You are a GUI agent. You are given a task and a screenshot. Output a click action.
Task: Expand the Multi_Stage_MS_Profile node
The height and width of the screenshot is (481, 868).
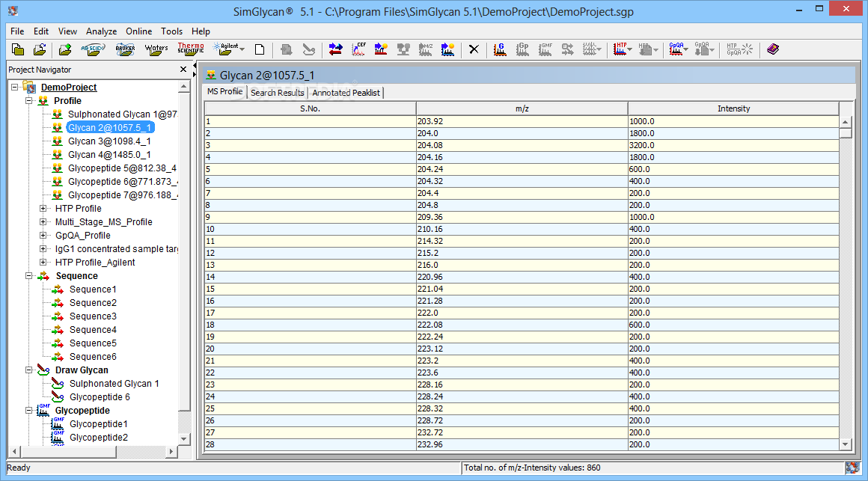tap(43, 221)
